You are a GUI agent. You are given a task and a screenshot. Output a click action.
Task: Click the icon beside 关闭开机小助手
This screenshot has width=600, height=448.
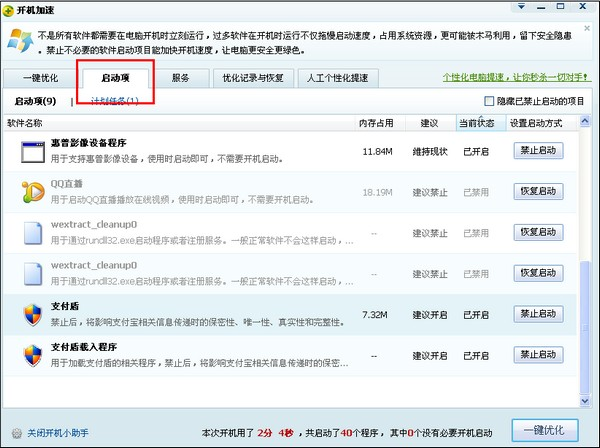point(14,433)
